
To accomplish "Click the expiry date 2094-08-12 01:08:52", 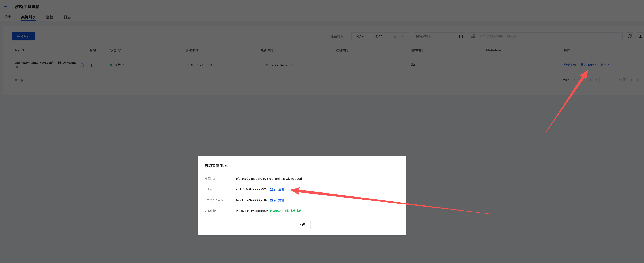I will pos(252,211).
